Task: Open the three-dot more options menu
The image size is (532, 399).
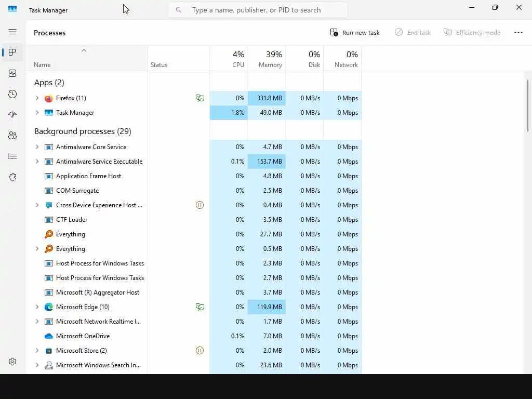Action: pyautogui.click(x=518, y=33)
